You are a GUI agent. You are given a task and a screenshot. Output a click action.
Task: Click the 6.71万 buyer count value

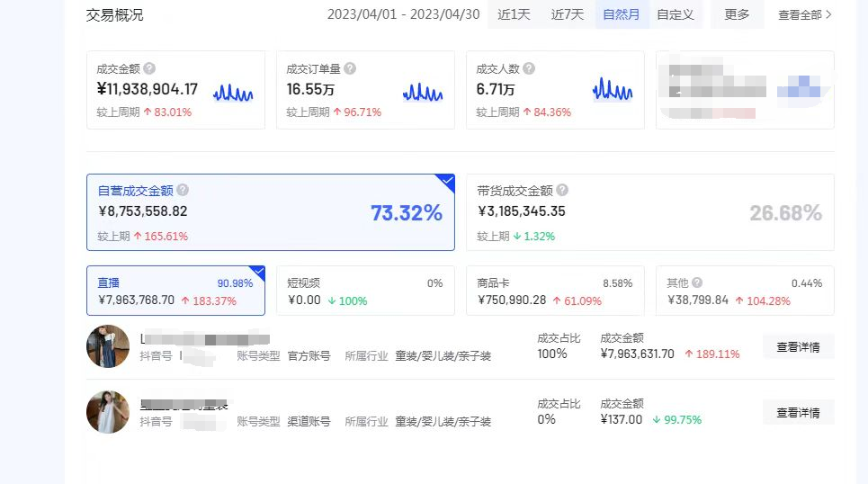[496, 89]
